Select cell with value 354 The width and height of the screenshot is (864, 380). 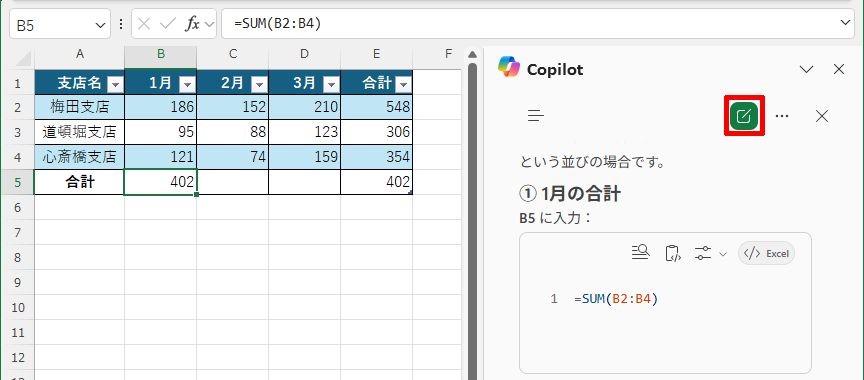pyautogui.click(x=377, y=157)
